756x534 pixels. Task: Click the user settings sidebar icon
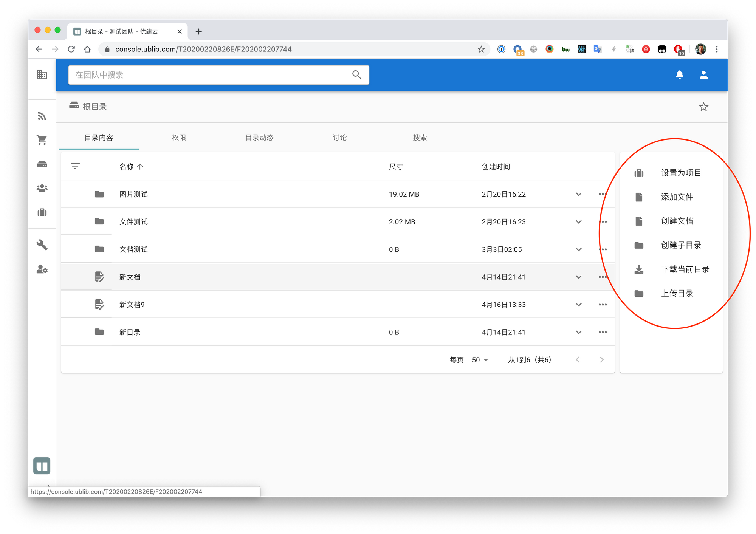pos(42,269)
